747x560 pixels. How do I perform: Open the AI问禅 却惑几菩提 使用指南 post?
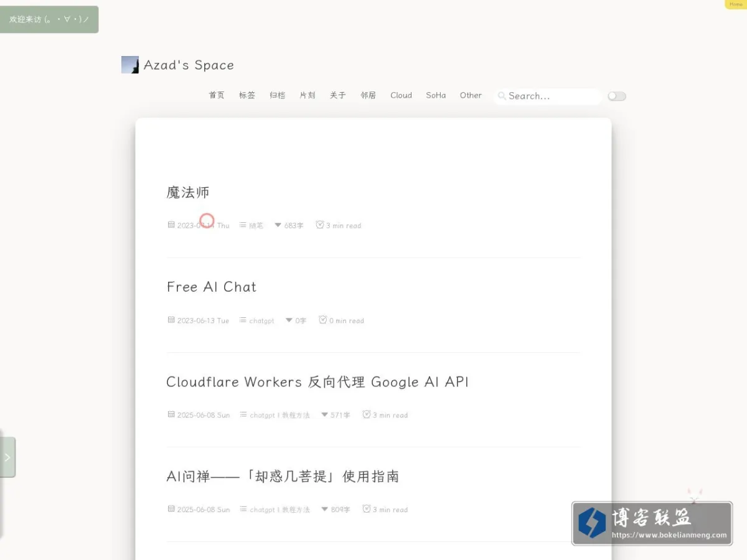(283, 476)
